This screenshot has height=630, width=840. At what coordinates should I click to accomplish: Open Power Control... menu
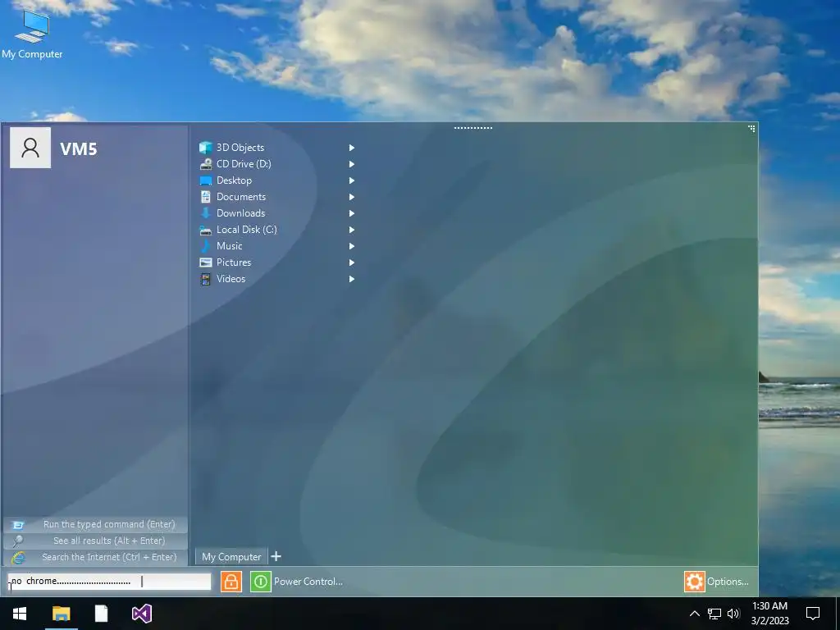tap(308, 582)
